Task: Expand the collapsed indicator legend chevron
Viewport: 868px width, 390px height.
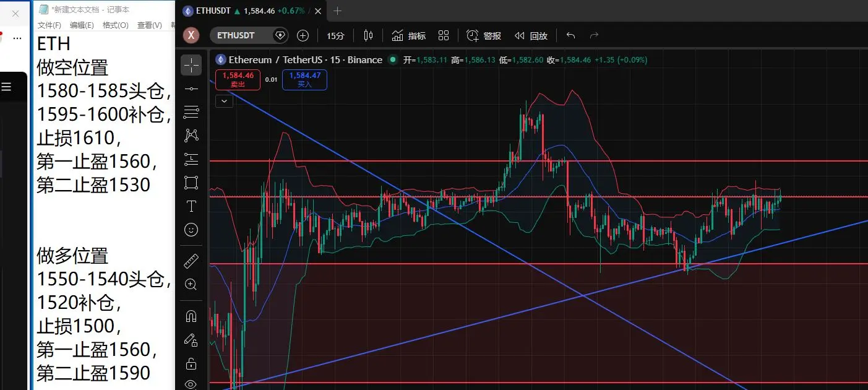Action: pyautogui.click(x=224, y=101)
